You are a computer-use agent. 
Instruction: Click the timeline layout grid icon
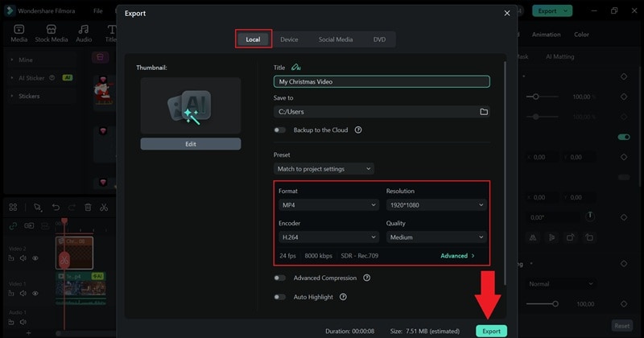13,208
